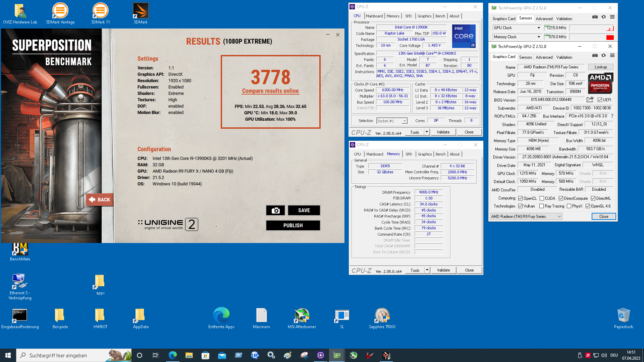Image resolution: width=644 pixels, height=362 pixels.
Task: Open File Explorer from taskbar
Action: [189, 355]
